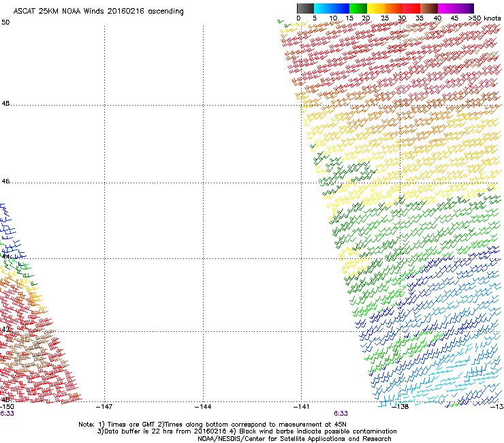
Task: Click the '48' latitude label
Action: click(x=5, y=104)
